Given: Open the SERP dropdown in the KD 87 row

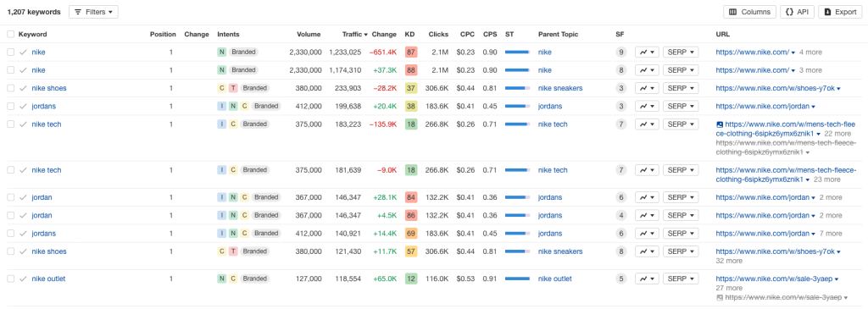Looking at the screenshot, I should pyautogui.click(x=681, y=52).
